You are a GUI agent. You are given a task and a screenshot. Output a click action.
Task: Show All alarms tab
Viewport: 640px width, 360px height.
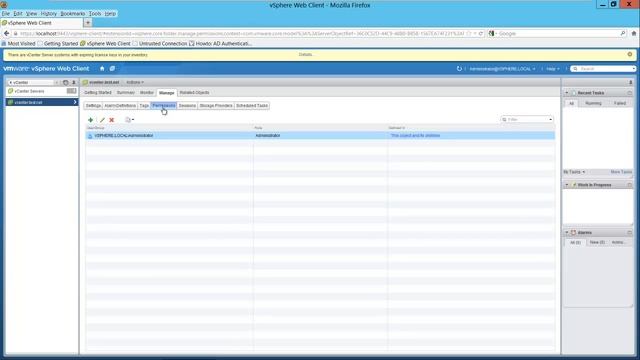tap(575, 242)
